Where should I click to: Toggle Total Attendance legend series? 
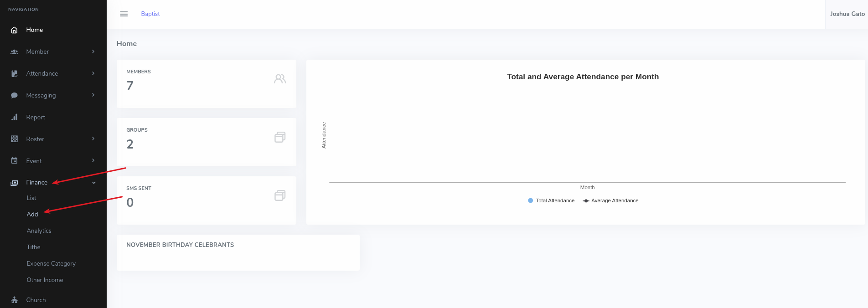(551, 200)
